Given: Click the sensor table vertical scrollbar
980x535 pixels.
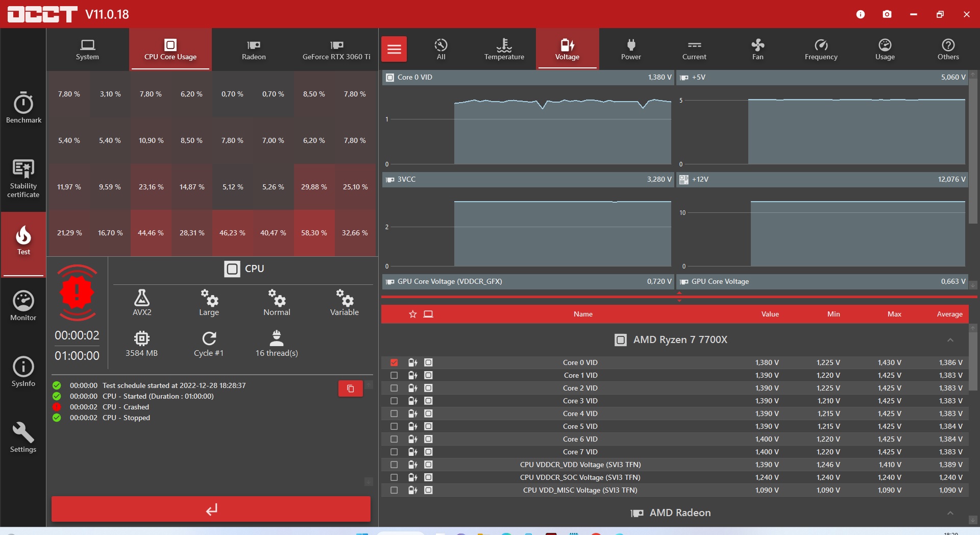Looking at the screenshot, I should coord(973,361).
